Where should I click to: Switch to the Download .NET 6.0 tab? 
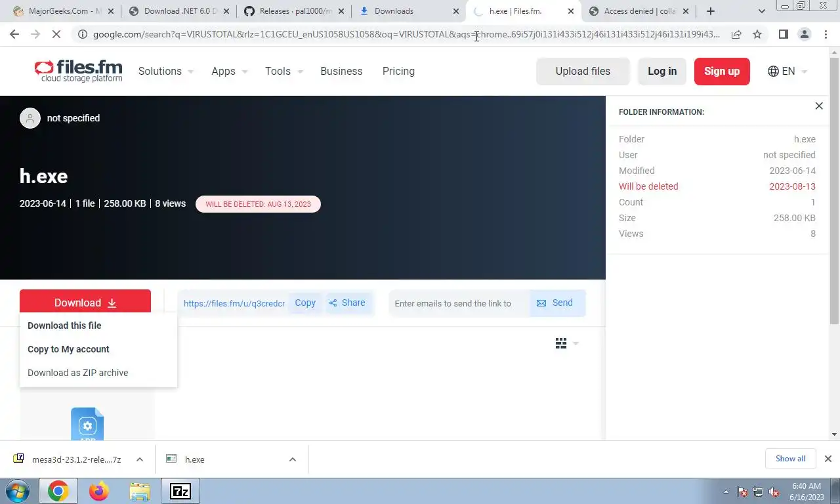[x=179, y=11]
